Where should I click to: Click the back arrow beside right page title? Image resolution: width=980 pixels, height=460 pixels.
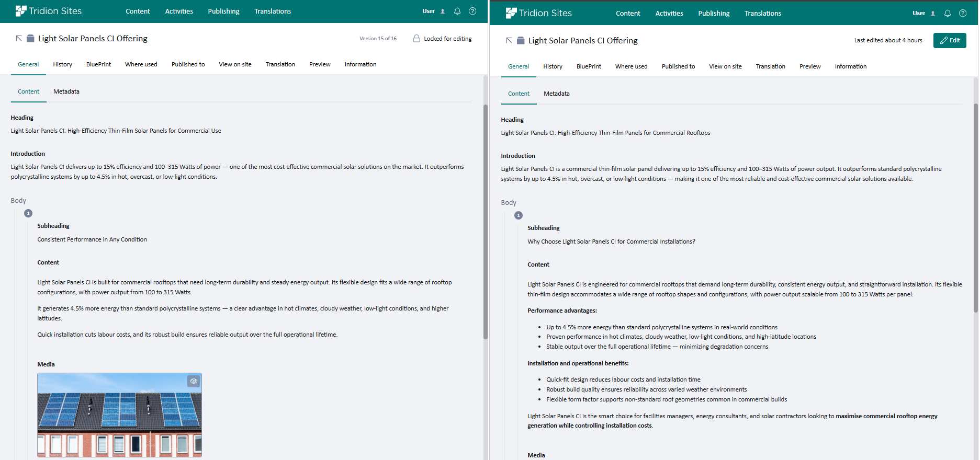[509, 40]
